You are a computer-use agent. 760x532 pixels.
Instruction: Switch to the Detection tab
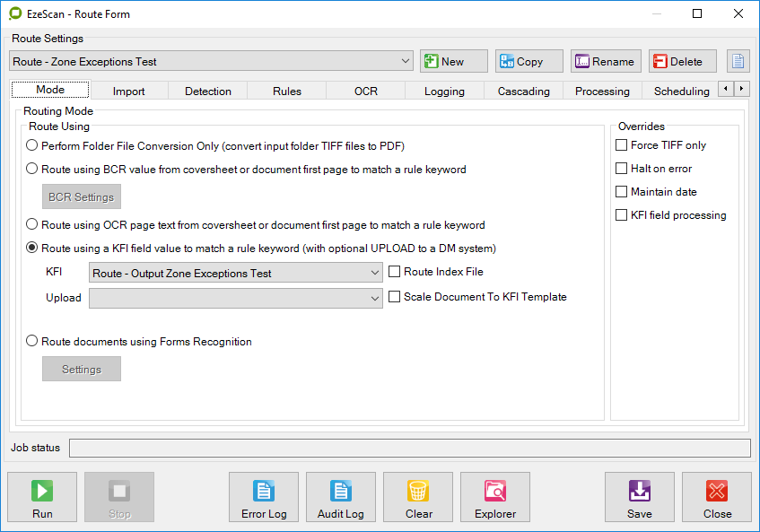coord(208,91)
